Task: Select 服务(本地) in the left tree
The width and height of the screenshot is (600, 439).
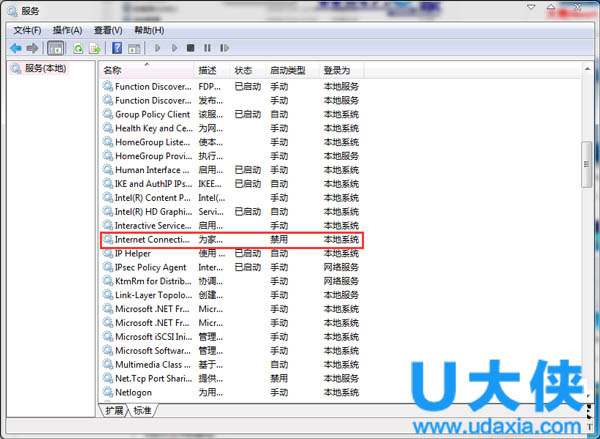Action: pos(43,69)
